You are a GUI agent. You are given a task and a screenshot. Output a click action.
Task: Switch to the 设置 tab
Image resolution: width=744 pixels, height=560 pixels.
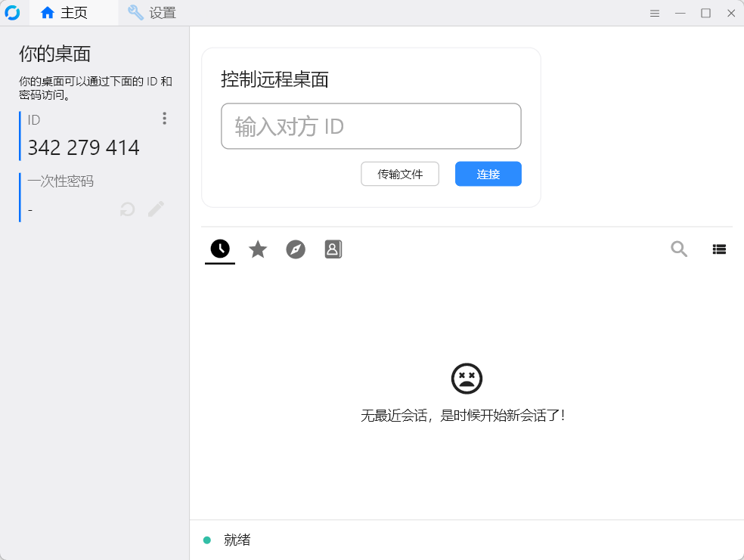coord(152,13)
